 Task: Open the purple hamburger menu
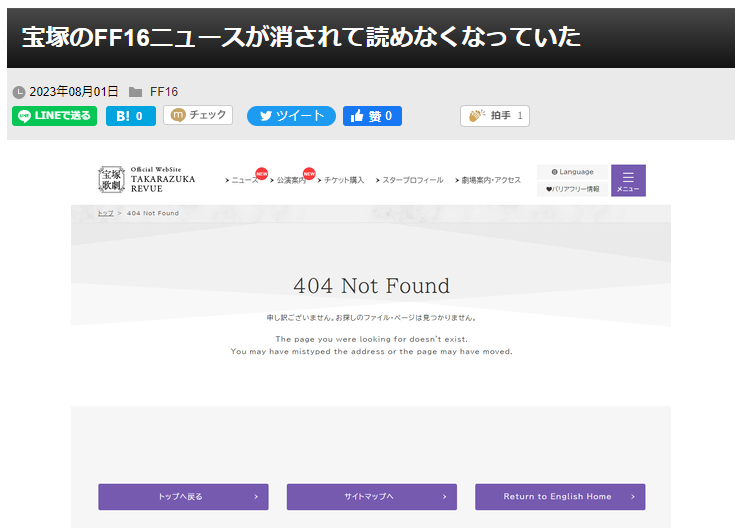[628, 180]
